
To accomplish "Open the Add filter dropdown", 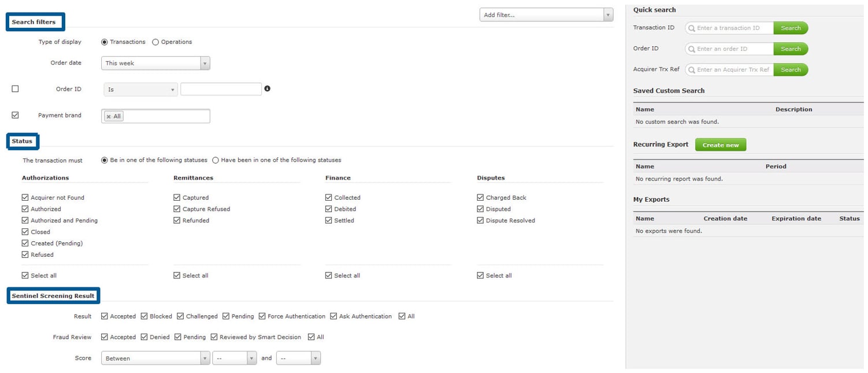I will pos(546,15).
